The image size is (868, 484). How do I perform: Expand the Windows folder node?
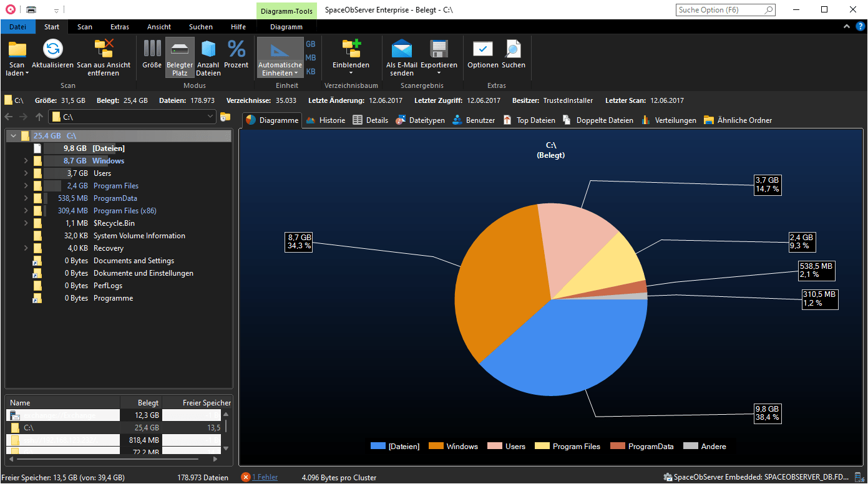pyautogui.click(x=26, y=161)
